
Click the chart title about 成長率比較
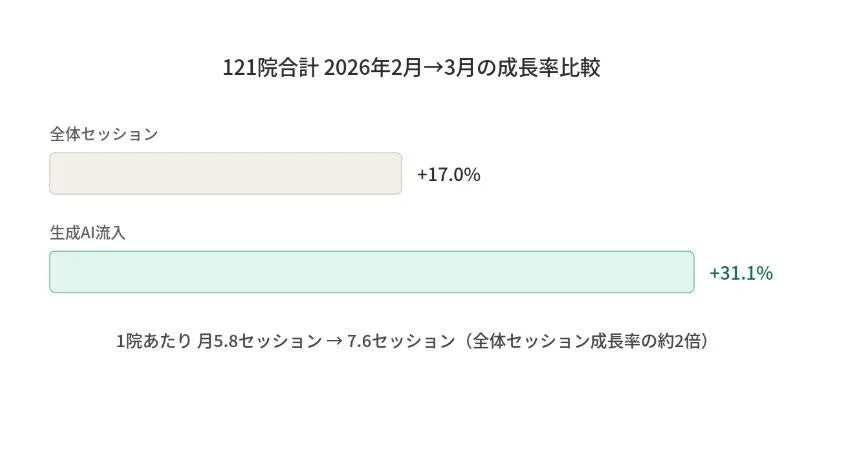pos(411,69)
